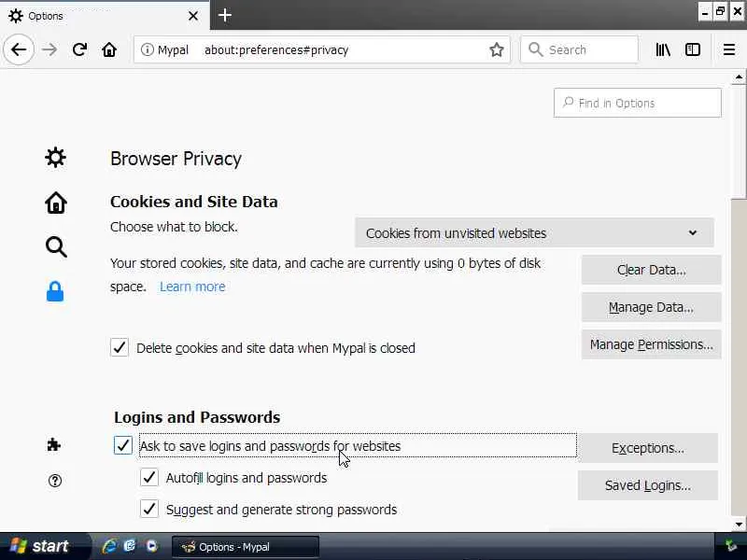Toggle Ask to save logins checkbox
The image size is (747, 560).
coord(123,445)
